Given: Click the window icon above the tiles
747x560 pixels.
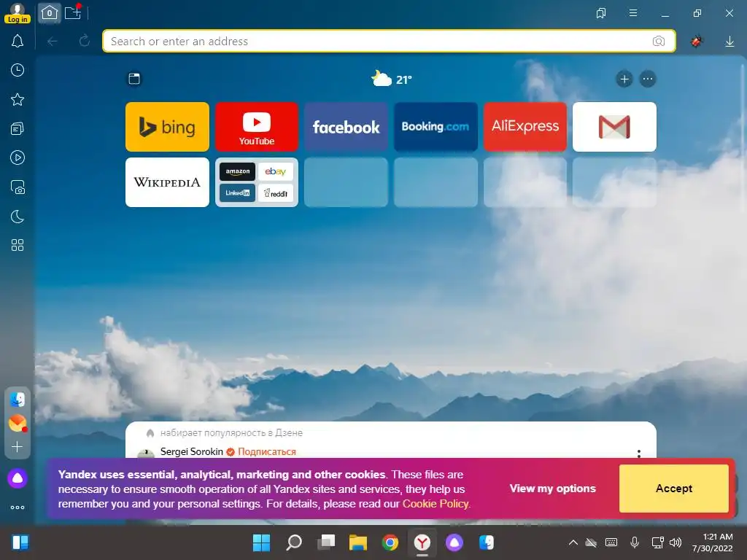Looking at the screenshot, I should 134,79.
